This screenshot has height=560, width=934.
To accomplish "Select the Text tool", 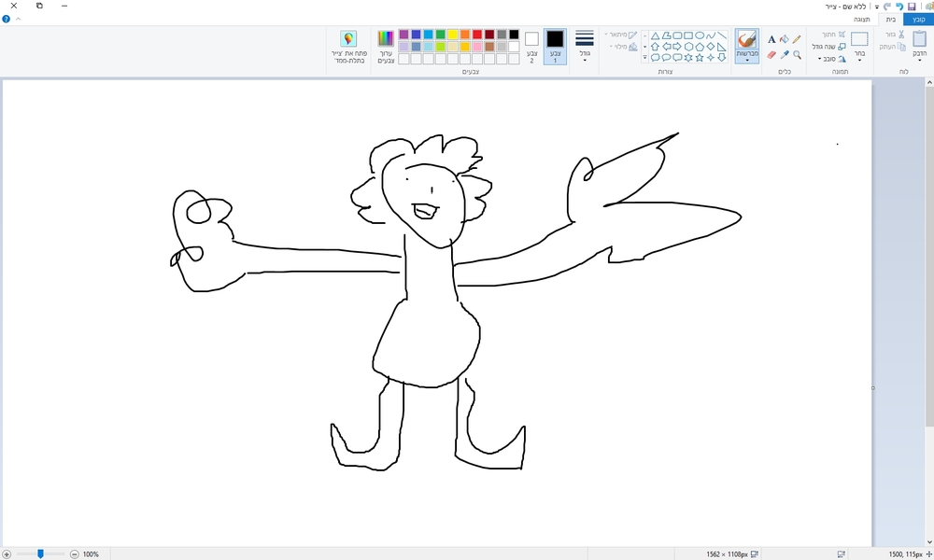I will (771, 39).
